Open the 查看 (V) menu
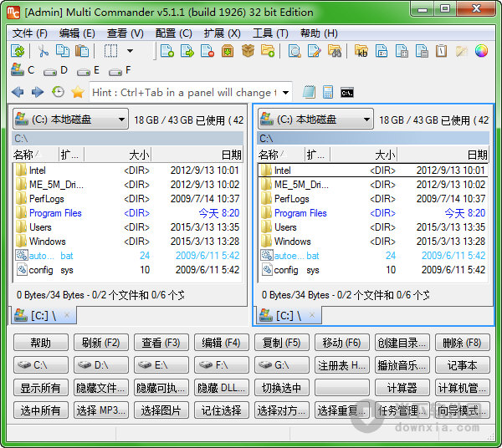502x448 pixels. click(x=125, y=33)
